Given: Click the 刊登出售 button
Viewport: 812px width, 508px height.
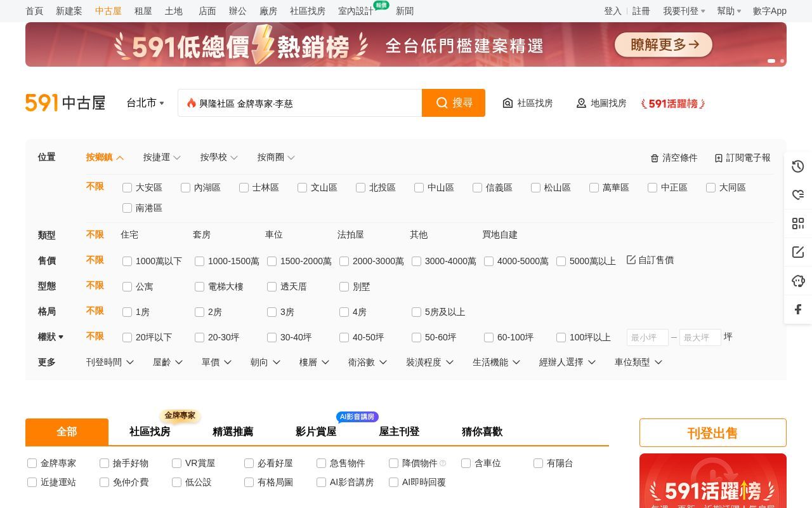Looking at the screenshot, I should click(x=713, y=433).
